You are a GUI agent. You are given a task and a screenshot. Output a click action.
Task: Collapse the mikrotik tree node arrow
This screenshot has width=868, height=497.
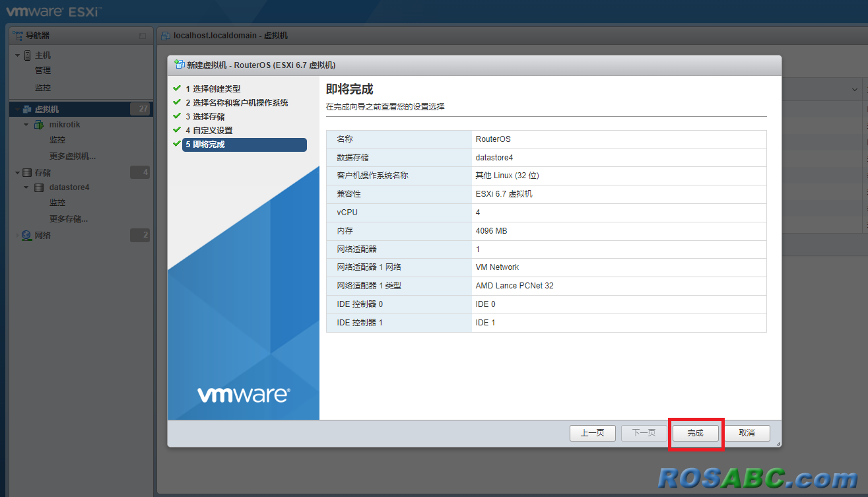coord(26,125)
